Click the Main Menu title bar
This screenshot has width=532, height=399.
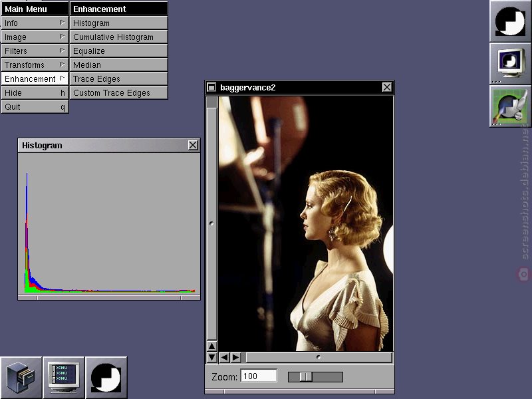pyautogui.click(x=35, y=9)
